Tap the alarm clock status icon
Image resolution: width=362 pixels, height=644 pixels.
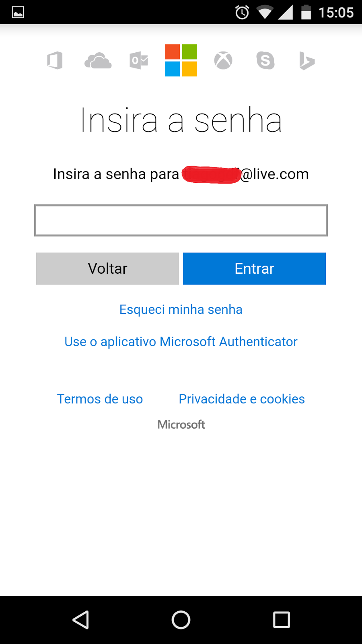(x=242, y=12)
